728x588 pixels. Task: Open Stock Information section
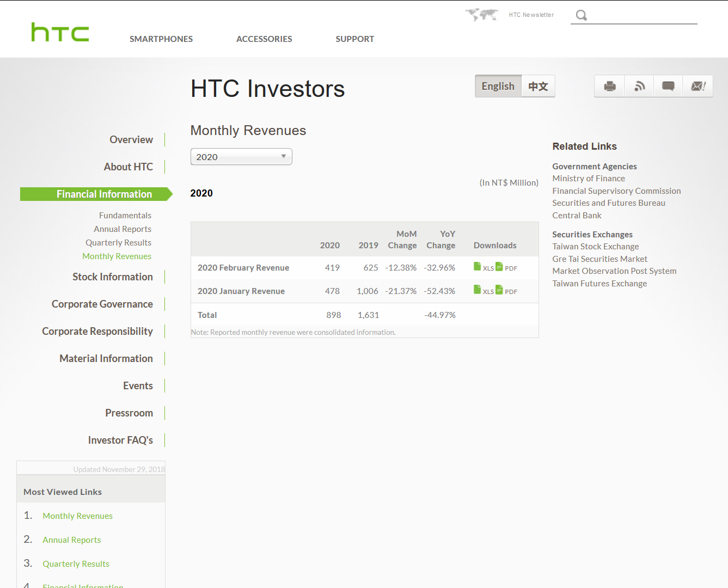113,277
